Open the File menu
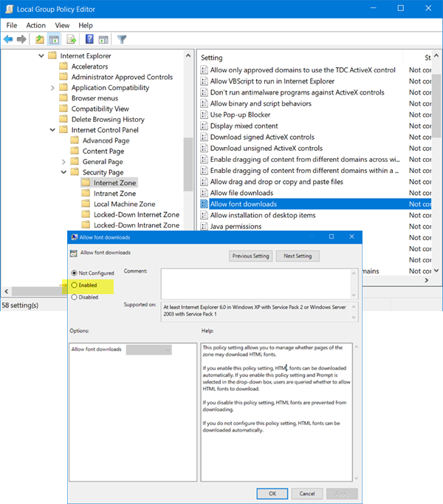This screenshot has width=443, height=504. coord(12,25)
